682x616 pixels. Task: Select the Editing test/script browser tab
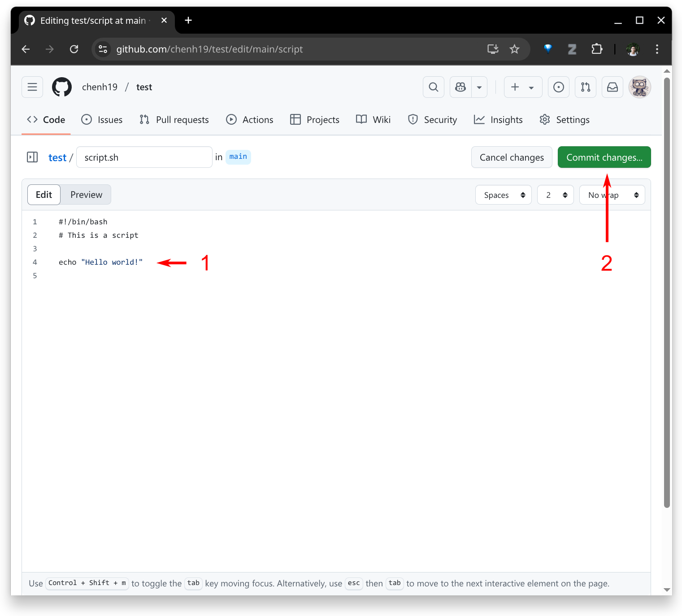96,21
